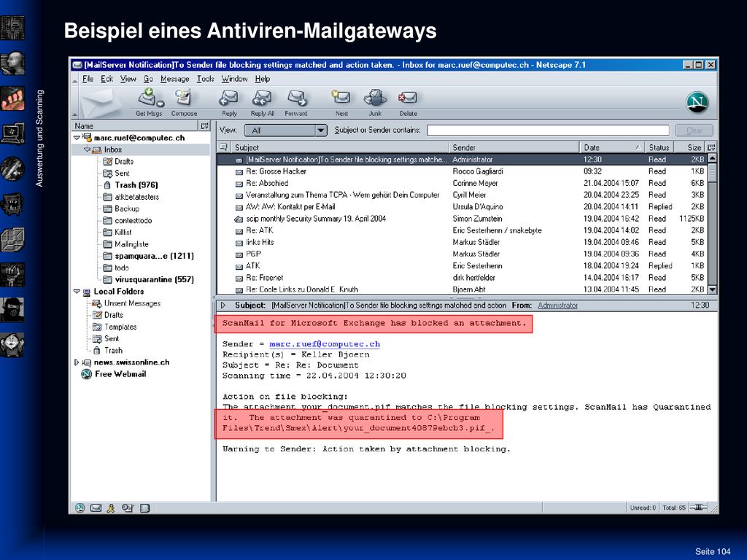Select 'links Hits' message

[462, 242]
